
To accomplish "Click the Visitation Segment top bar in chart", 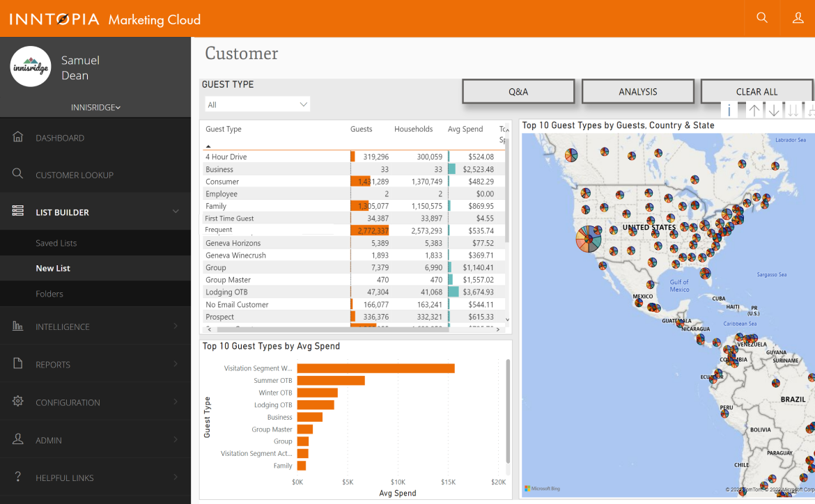I will click(x=375, y=368).
